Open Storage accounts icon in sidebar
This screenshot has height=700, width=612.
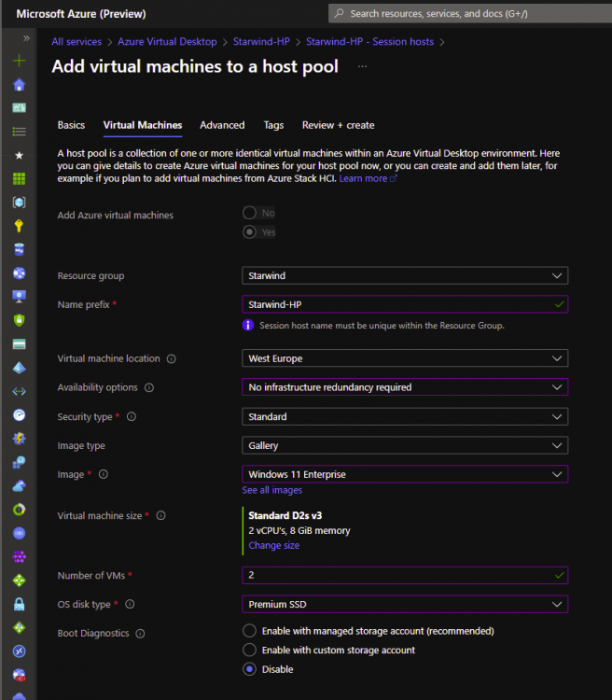20,343
